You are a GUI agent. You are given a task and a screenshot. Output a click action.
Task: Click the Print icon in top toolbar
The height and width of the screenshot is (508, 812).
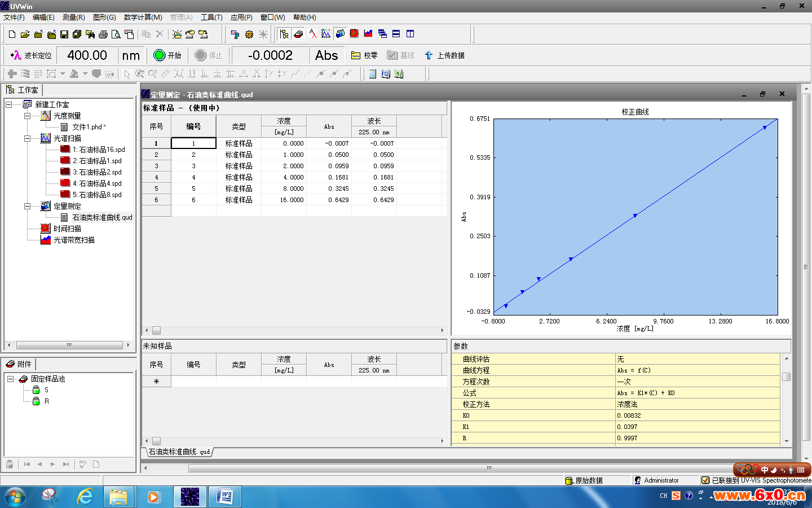click(x=103, y=34)
